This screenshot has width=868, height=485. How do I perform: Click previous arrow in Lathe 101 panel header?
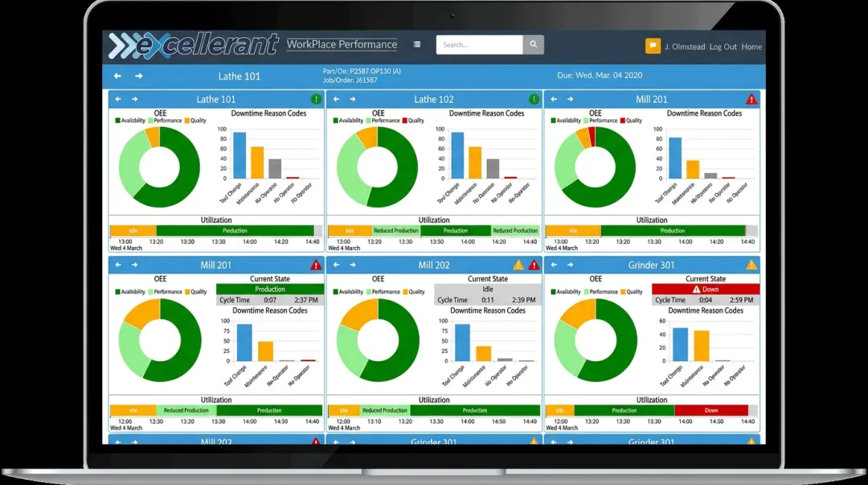pyautogui.click(x=118, y=99)
